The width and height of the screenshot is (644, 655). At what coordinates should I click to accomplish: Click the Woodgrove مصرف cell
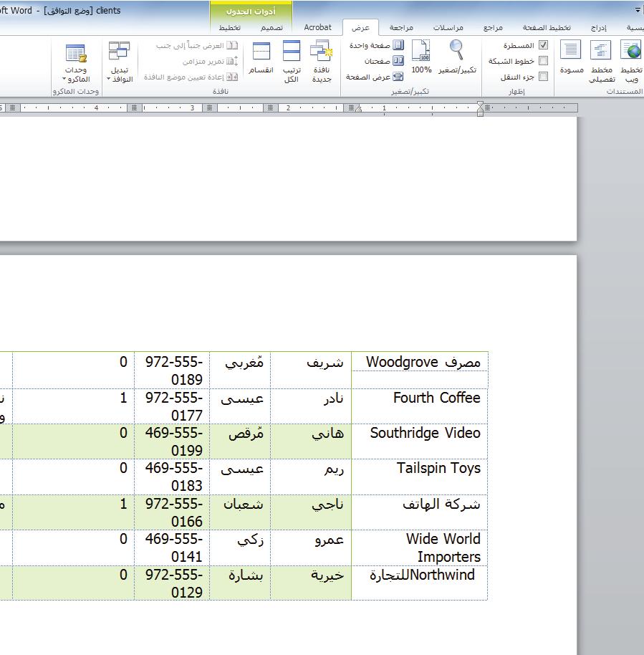click(x=420, y=370)
